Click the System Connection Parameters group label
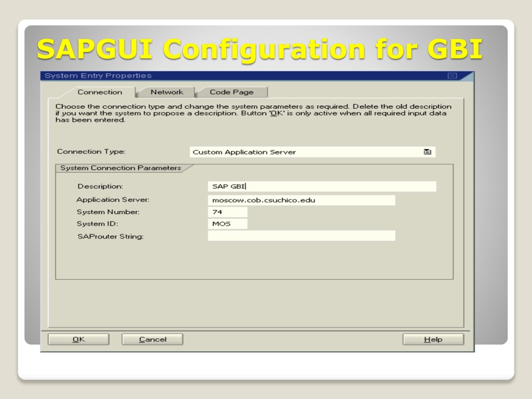The width and height of the screenshot is (532, 399). click(121, 168)
